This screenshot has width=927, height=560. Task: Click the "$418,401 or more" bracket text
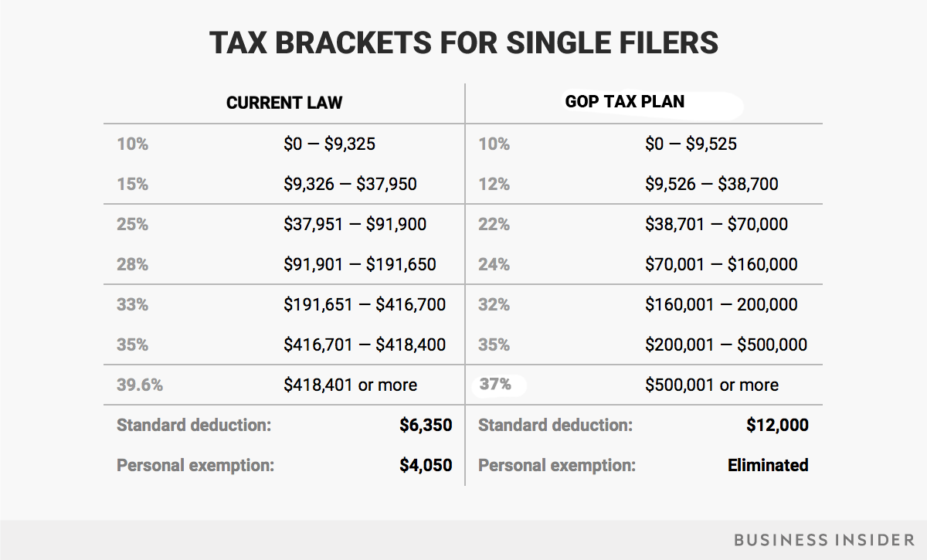tap(350, 385)
